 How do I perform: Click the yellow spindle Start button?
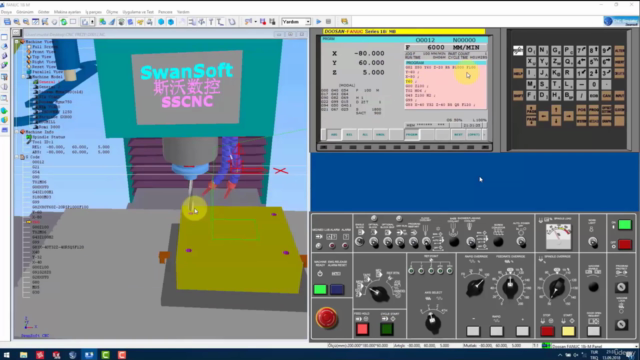point(568,331)
